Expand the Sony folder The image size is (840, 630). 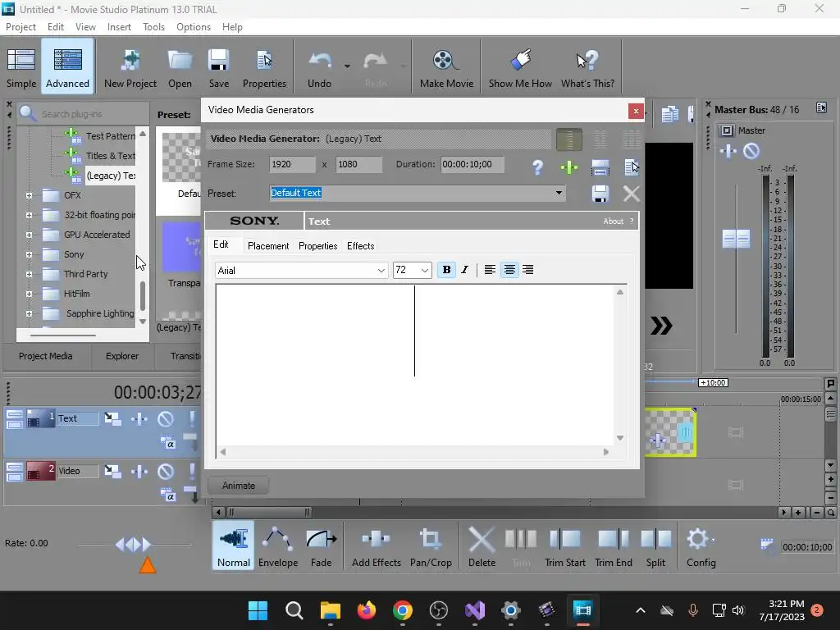pos(29,254)
